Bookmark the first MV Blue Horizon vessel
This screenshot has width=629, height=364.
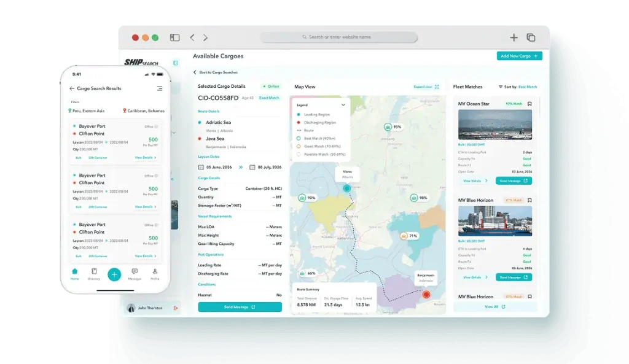point(529,200)
